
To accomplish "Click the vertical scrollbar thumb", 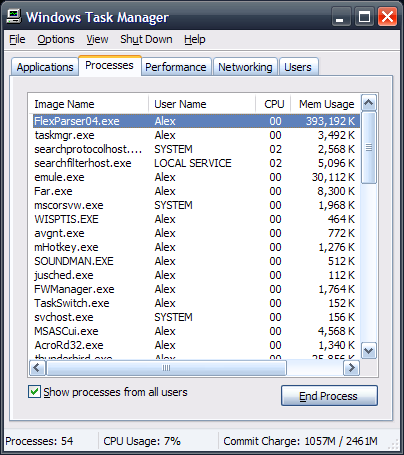I will tap(369, 147).
